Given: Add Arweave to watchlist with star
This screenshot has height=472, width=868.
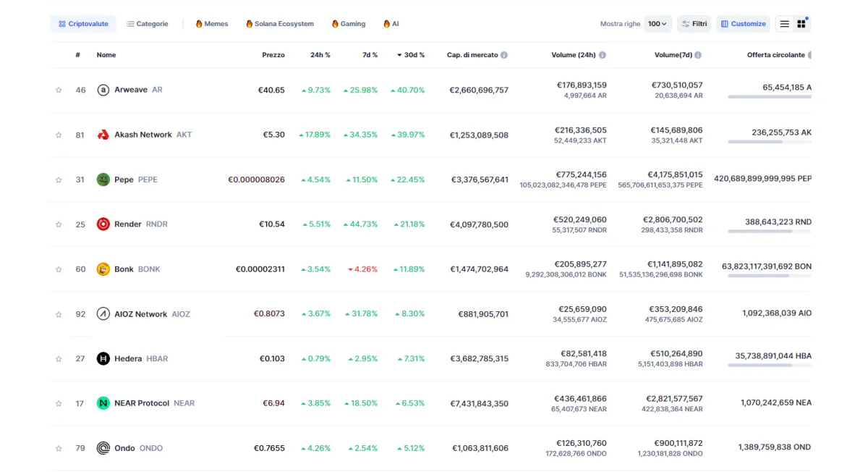Looking at the screenshot, I should [59, 90].
